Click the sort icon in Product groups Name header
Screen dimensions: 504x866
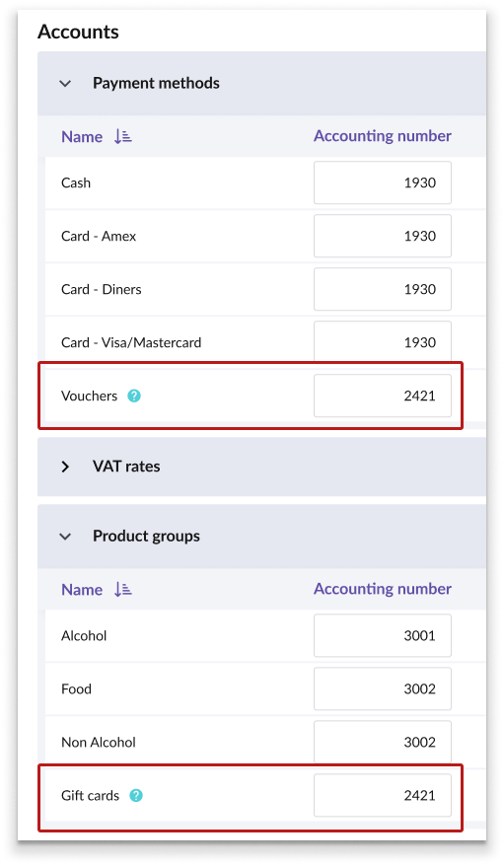pyautogui.click(x=122, y=589)
